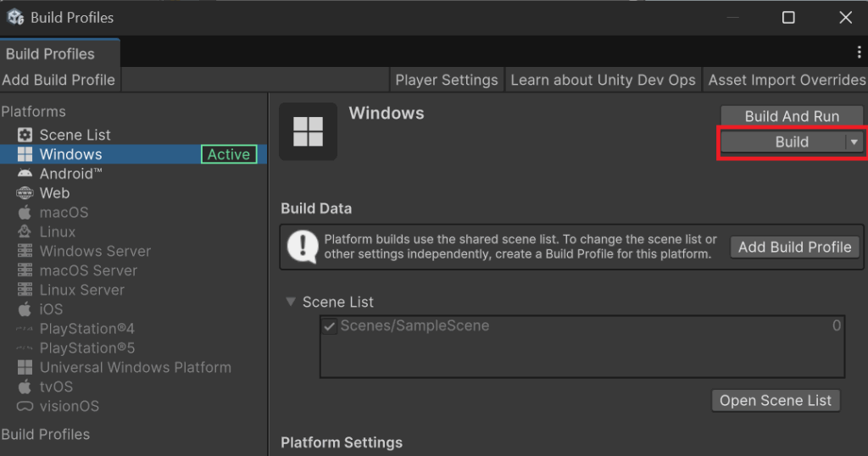The image size is (868, 456).
Task: Click the Linux penguin icon
Action: click(x=25, y=231)
